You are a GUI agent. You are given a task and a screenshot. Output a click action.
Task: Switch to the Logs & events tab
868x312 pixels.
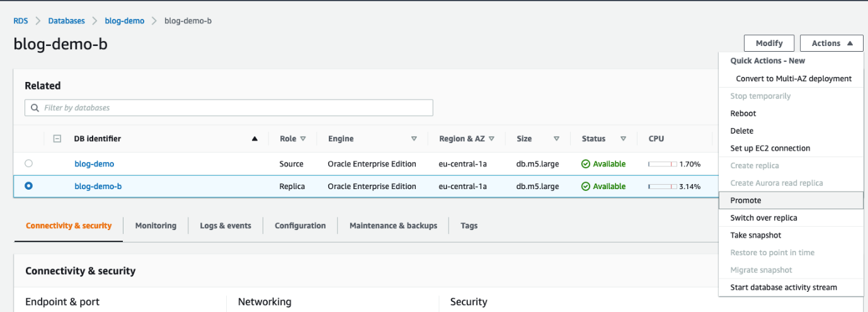(226, 226)
